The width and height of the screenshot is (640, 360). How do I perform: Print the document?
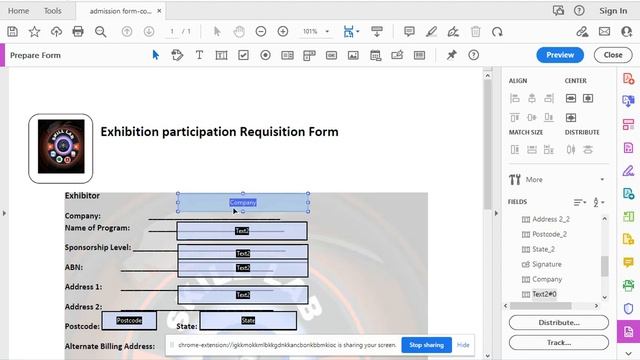coord(78,31)
